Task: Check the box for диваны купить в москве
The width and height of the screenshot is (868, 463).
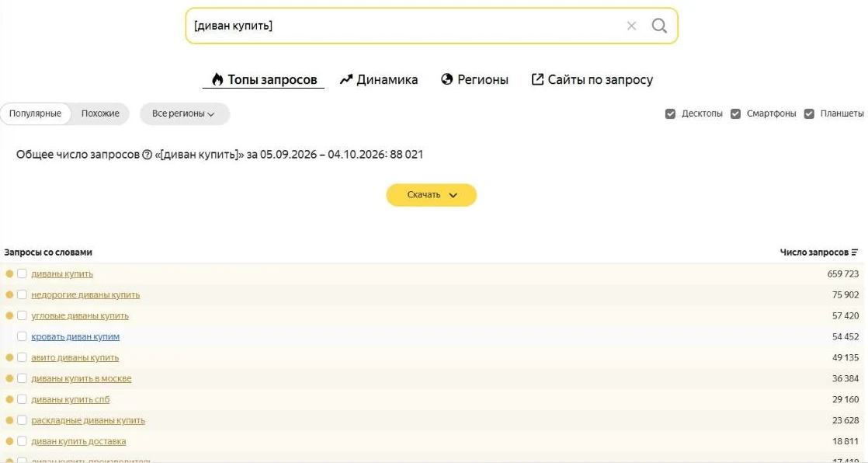Action: click(x=23, y=378)
